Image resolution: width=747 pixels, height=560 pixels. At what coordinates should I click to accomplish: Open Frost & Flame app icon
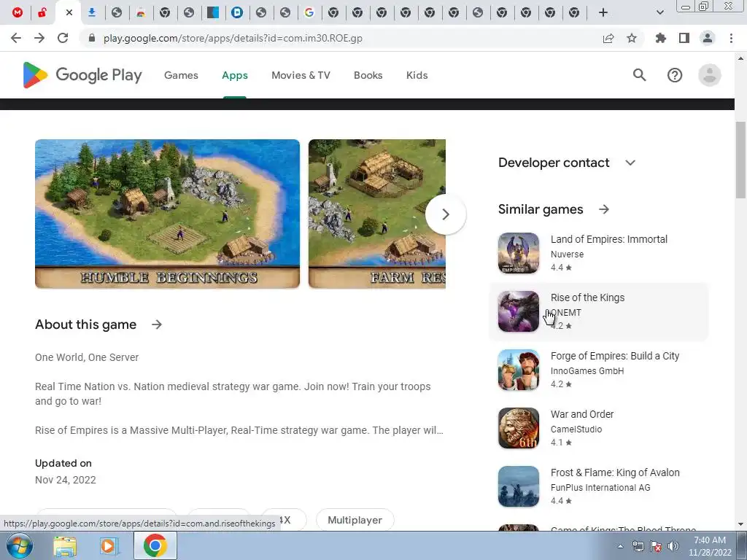[x=519, y=486]
